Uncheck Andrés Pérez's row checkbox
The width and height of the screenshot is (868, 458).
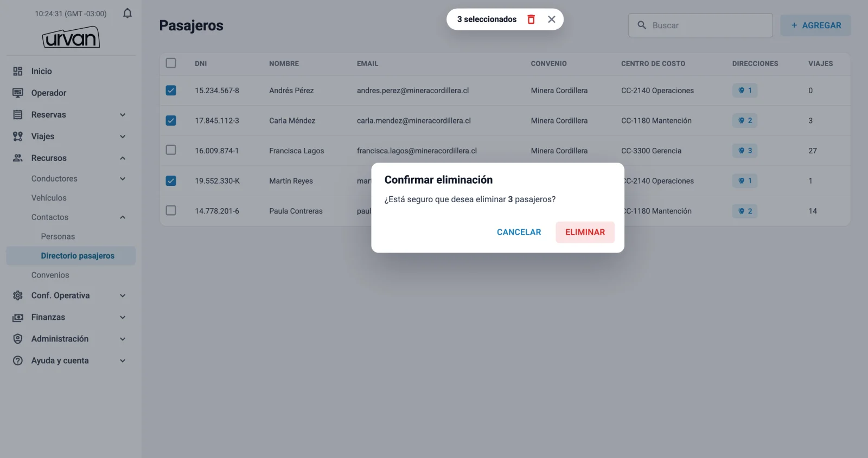(171, 91)
